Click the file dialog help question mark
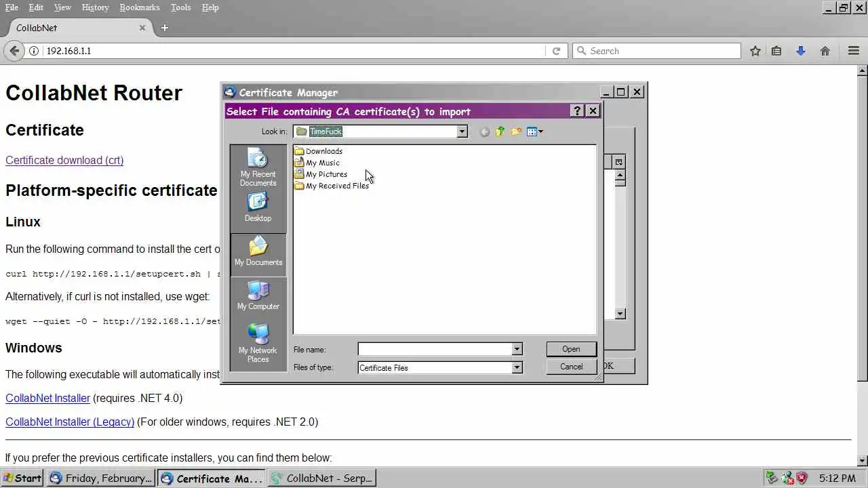The image size is (868, 488). click(x=577, y=111)
